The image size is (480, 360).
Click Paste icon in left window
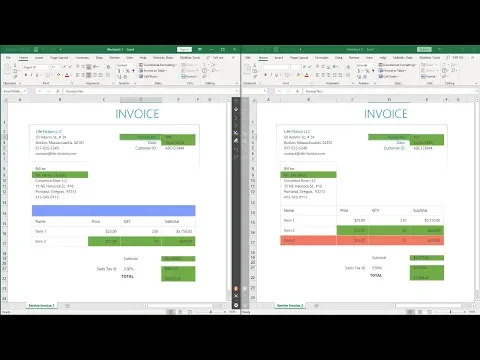pos(7,69)
